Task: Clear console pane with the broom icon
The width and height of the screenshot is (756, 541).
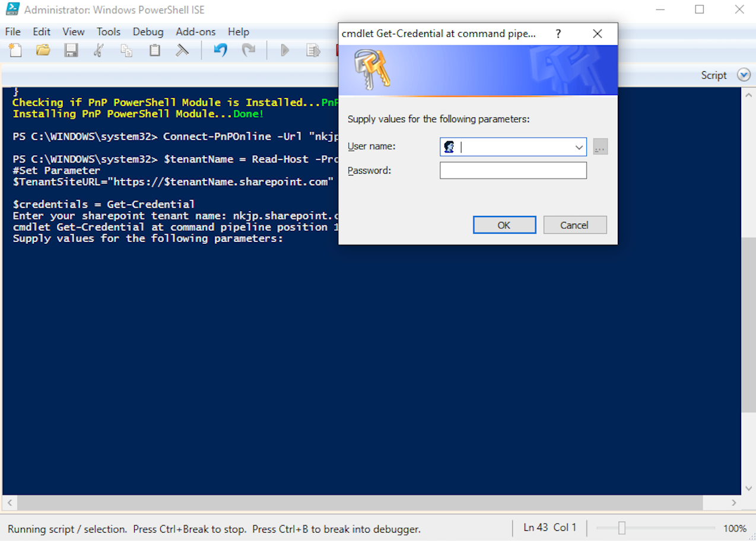Action: click(182, 50)
